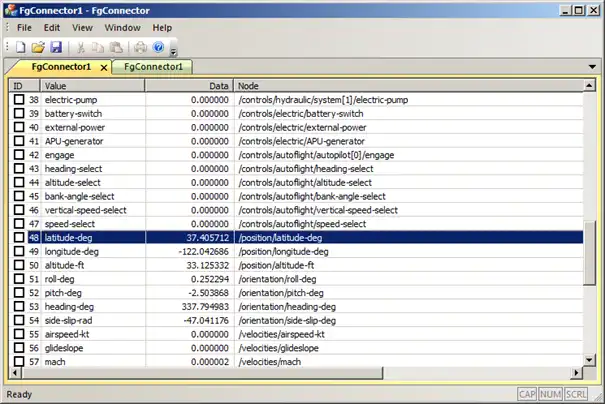Click the horizontal scrollbar left arrow
Image resolution: width=605 pixels, height=404 pixels.
(x=15, y=373)
